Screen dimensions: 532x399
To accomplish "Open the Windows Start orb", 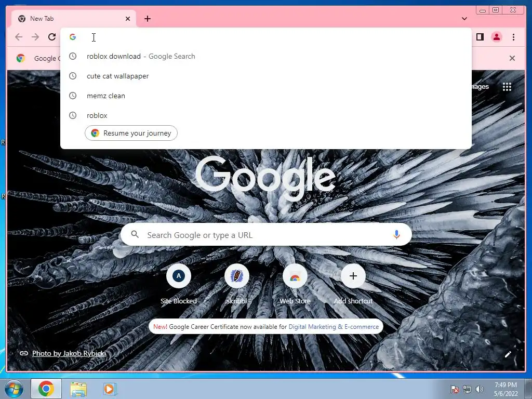I will pos(14,389).
